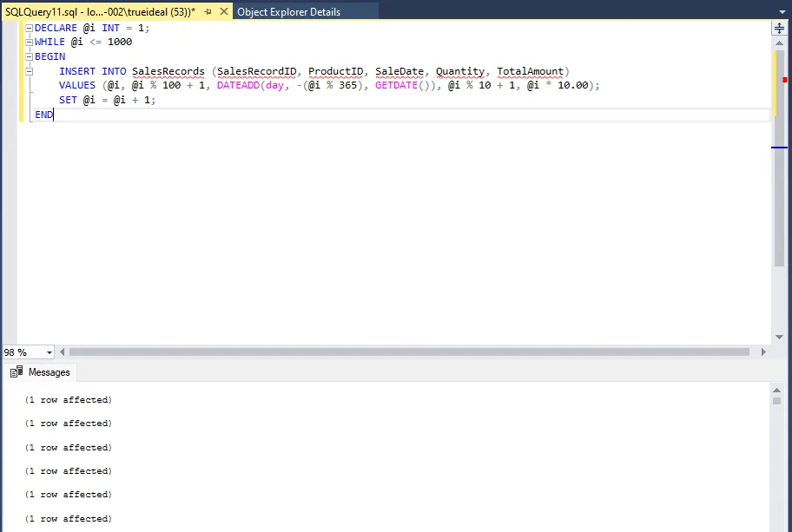Image resolution: width=792 pixels, height=532 pixels.
Task: Collapse the INSERT INTO statement outline
Action: pyautogui.click(x=29, y=71)
